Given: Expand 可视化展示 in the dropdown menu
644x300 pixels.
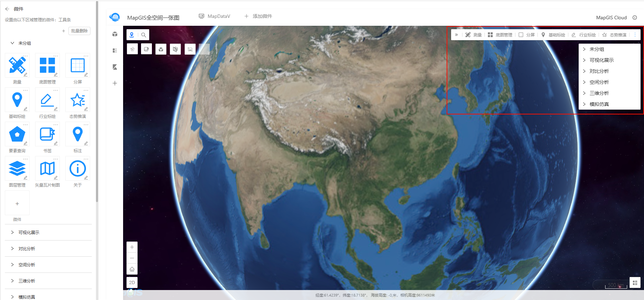Looking at the screenshot, I should tap(609, 60).
